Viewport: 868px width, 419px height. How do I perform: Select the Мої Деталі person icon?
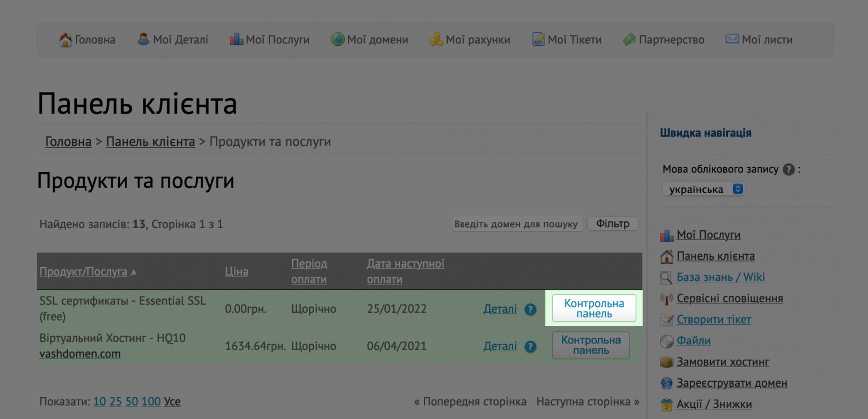[142, 39]
